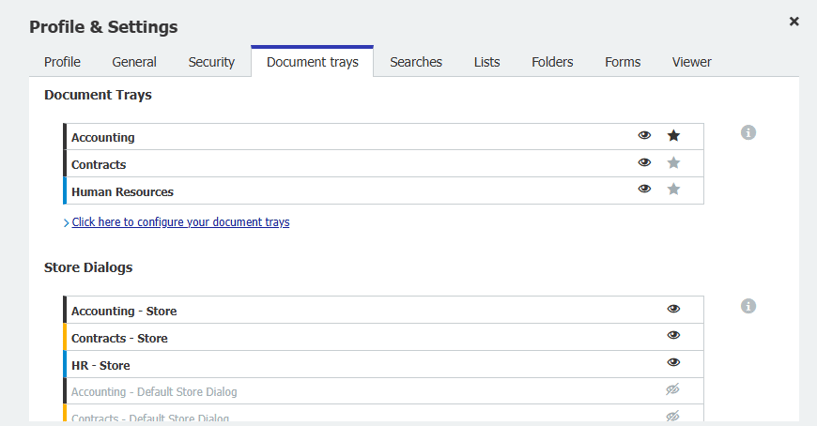Open the Searches tab
Screen dimensions: 817x426
416,62
